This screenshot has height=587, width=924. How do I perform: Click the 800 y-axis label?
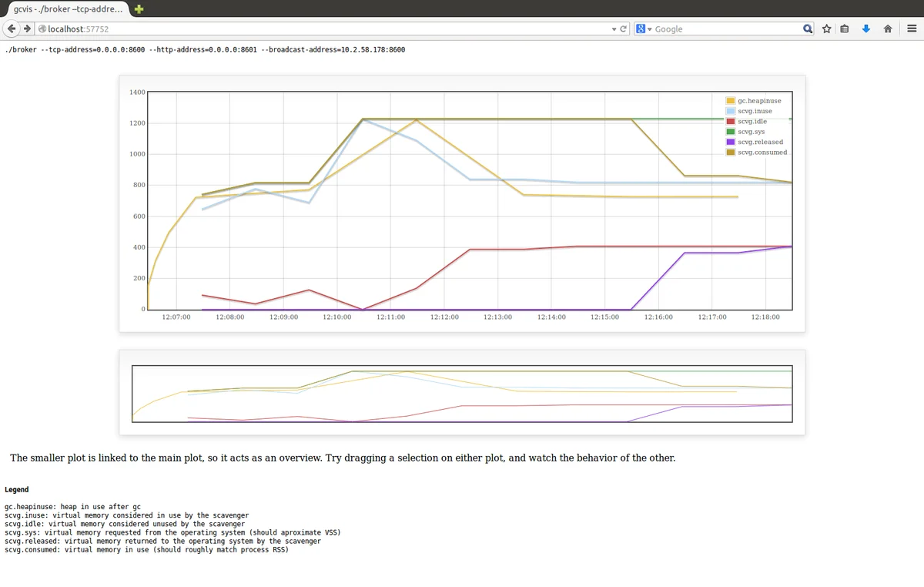point(139,185)
